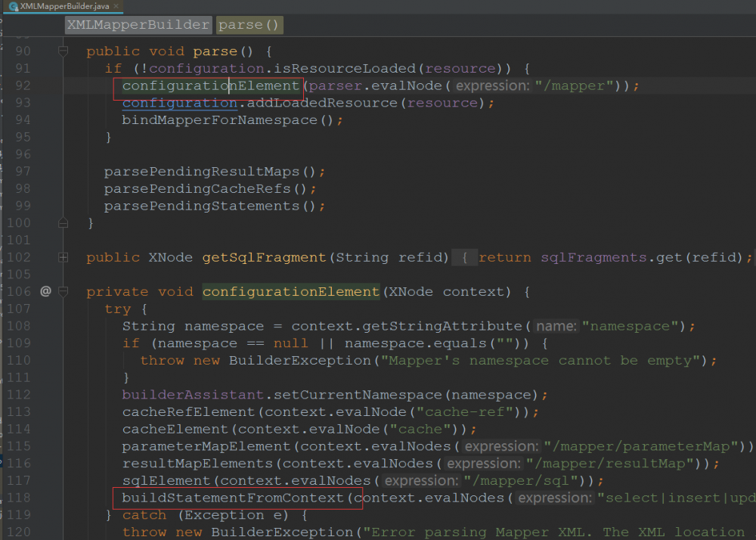Switch to the XMLMapperBuilder.java tab
This screenshot has width=756, height=540.
click(64, 6)
